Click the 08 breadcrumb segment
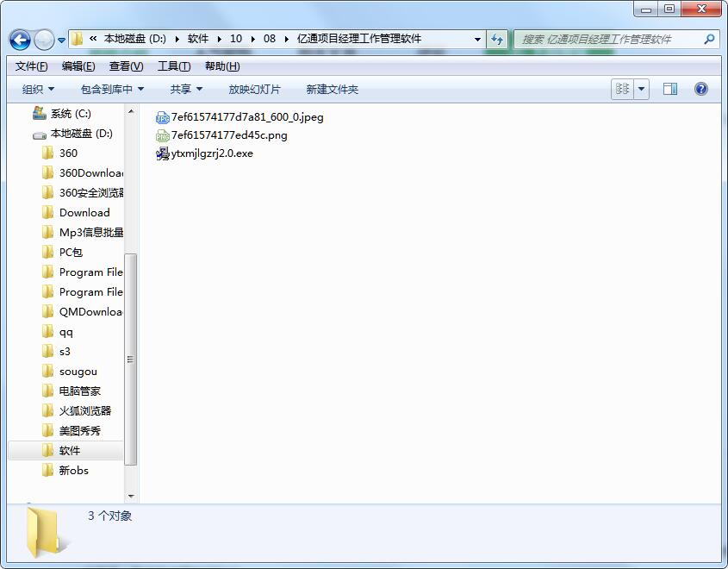728x569 pixels. point(270,39)
